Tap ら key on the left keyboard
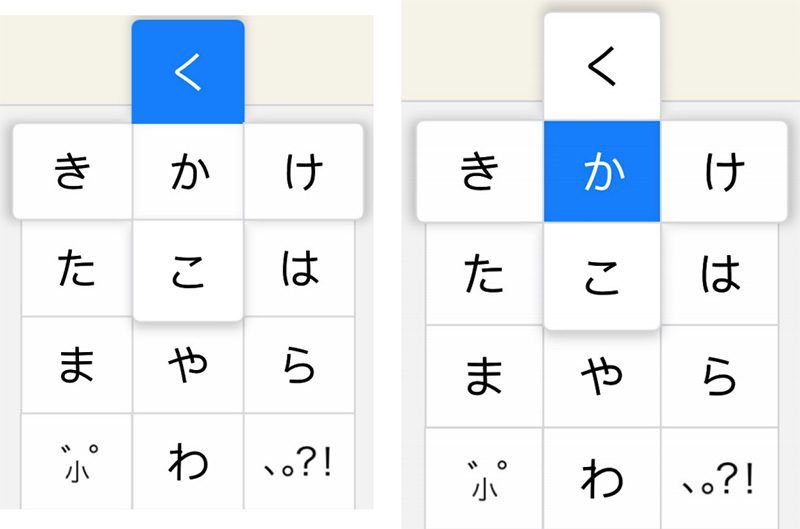Screen dimensions: 800x529 (x=299, y=365)
